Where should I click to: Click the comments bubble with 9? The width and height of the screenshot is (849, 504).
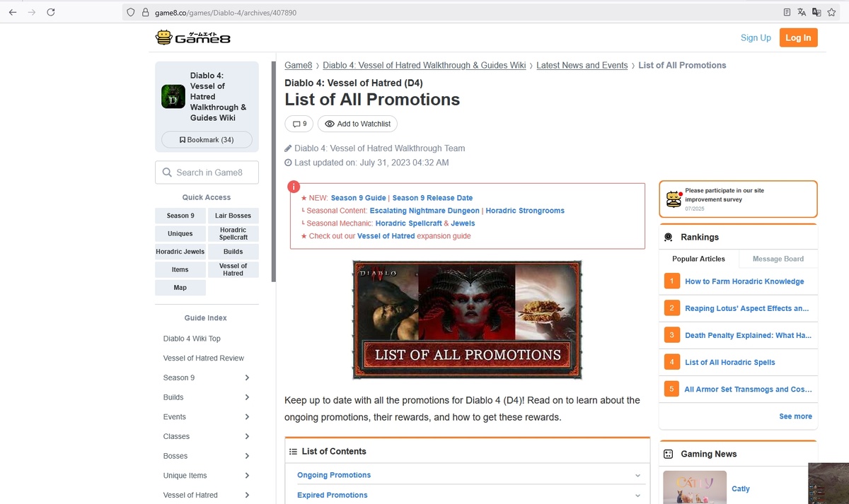[299, 124]
